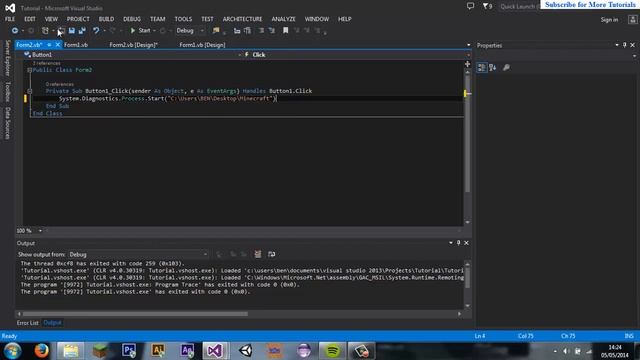Open the EDIT menu

click(x=30, y=19)
